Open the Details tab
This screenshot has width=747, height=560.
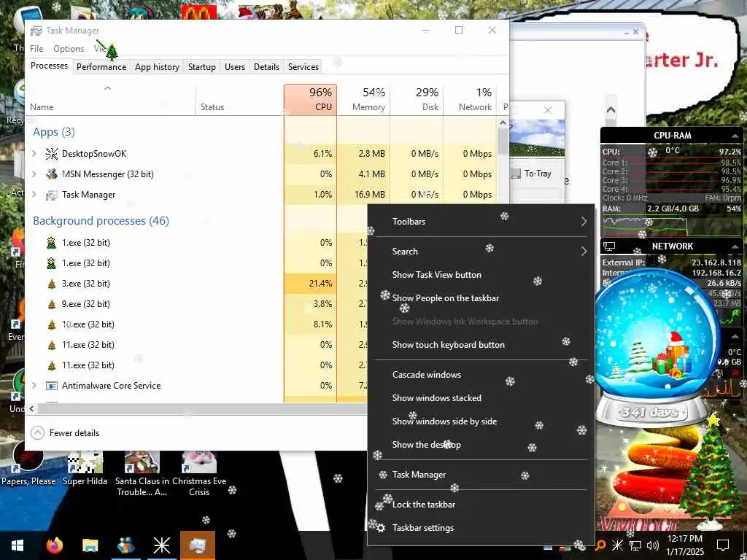click(266, 67)
